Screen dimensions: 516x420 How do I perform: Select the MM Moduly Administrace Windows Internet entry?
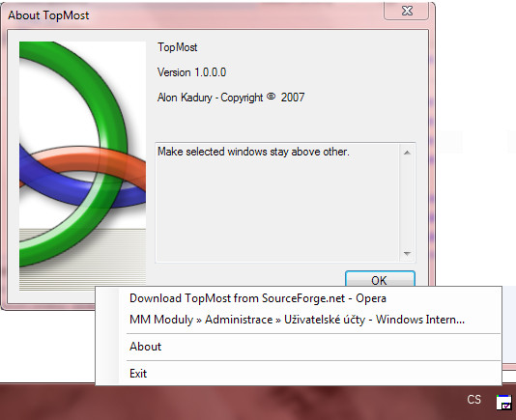(299, 320)
